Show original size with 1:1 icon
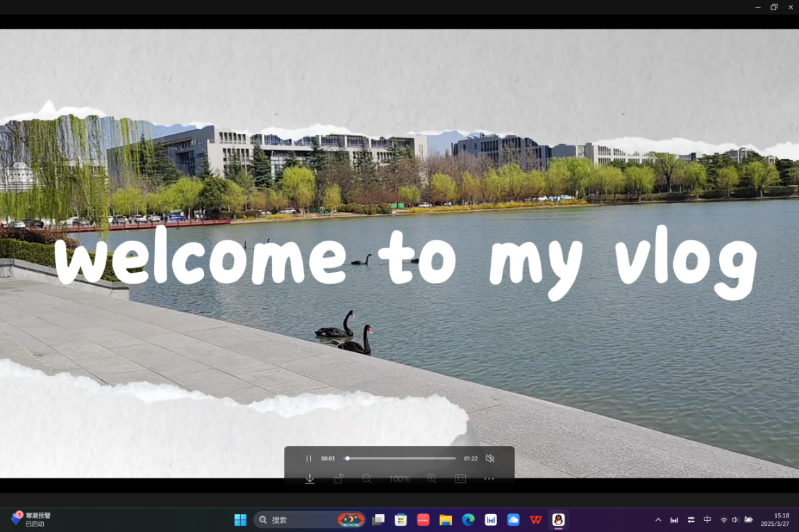The height and width of the screenshot is (532, 799). click(x=460, y=479)
